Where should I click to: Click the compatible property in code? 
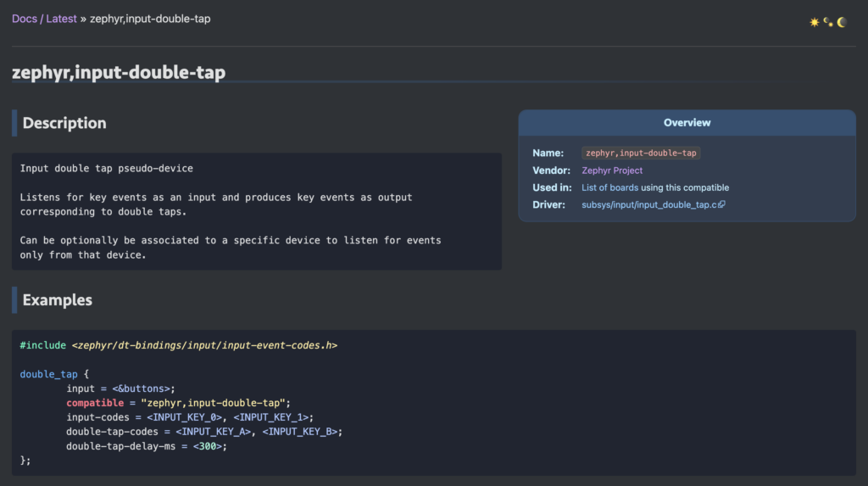(x=95, y=403)
